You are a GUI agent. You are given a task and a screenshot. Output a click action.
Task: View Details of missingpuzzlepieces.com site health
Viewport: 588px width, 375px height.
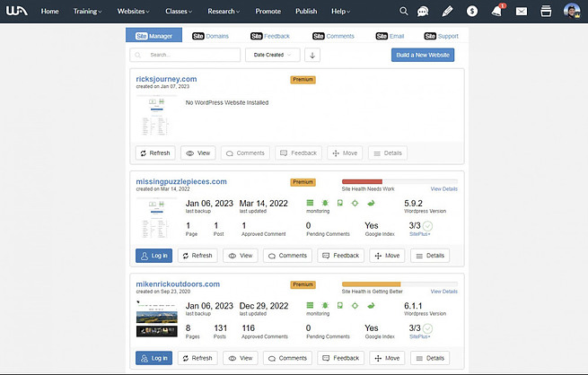tap(444, 188)
